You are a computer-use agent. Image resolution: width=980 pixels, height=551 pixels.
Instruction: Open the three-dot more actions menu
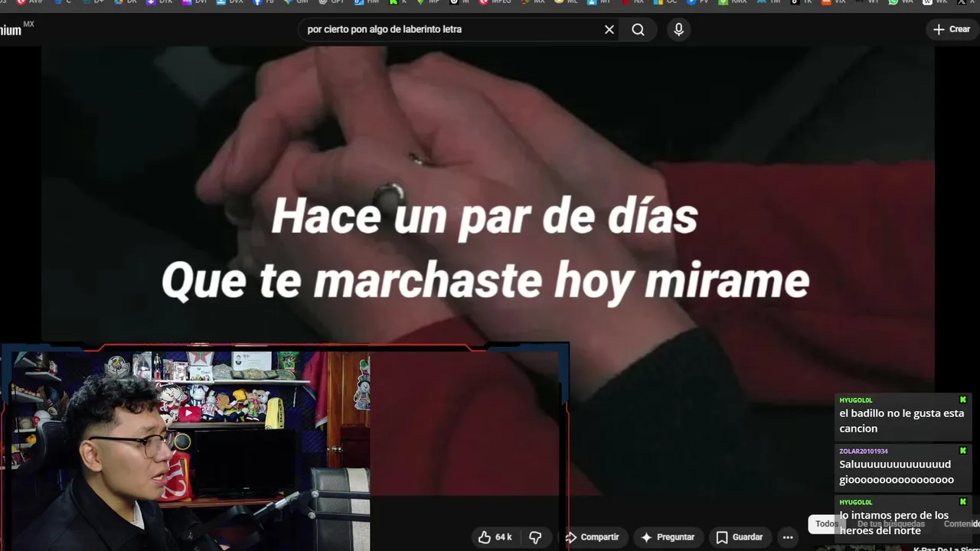788,537
